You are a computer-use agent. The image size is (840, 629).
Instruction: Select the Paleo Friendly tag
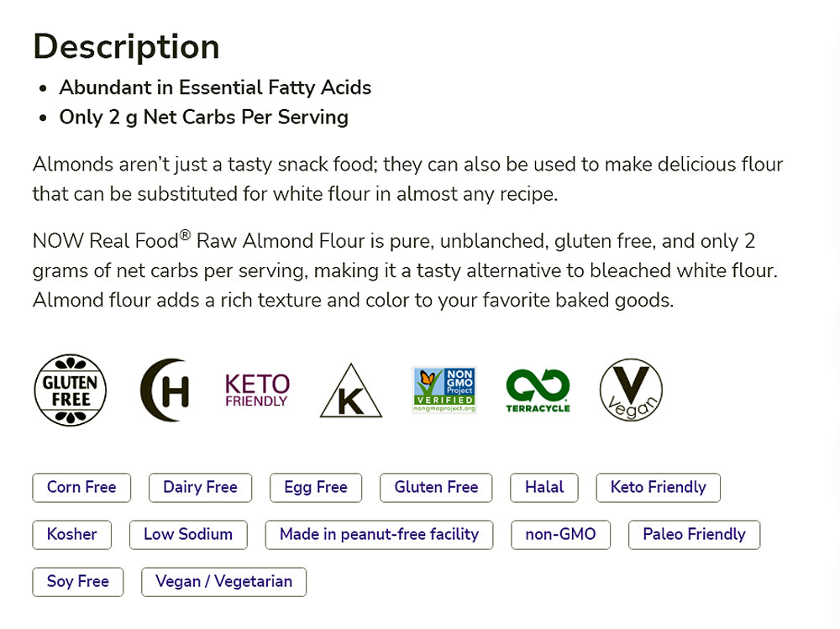click(x=694, y=535)
